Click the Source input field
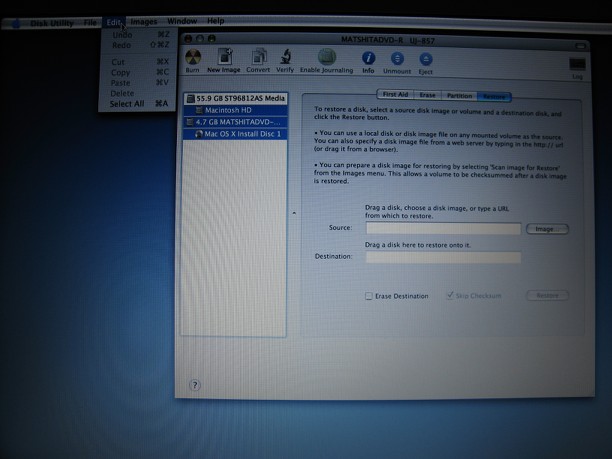Viewport: 612px width, 459px height. (443, 229)
